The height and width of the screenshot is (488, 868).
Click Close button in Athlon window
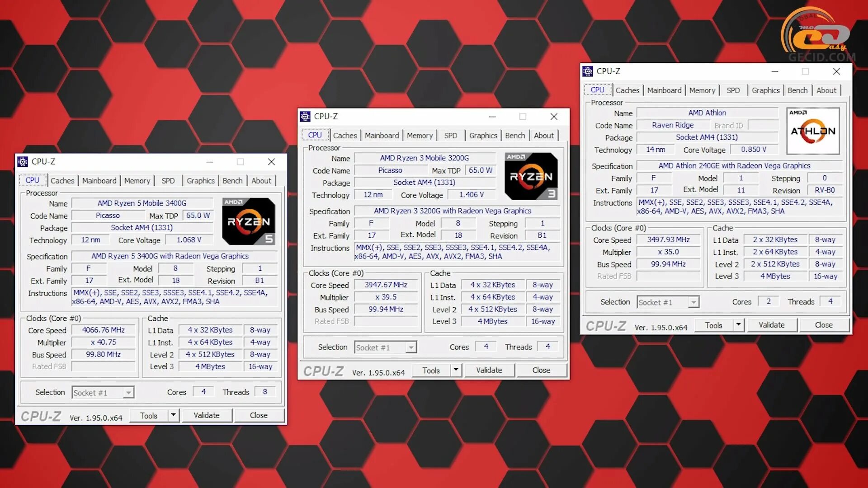pyautogui.click(x=824, y=325)
